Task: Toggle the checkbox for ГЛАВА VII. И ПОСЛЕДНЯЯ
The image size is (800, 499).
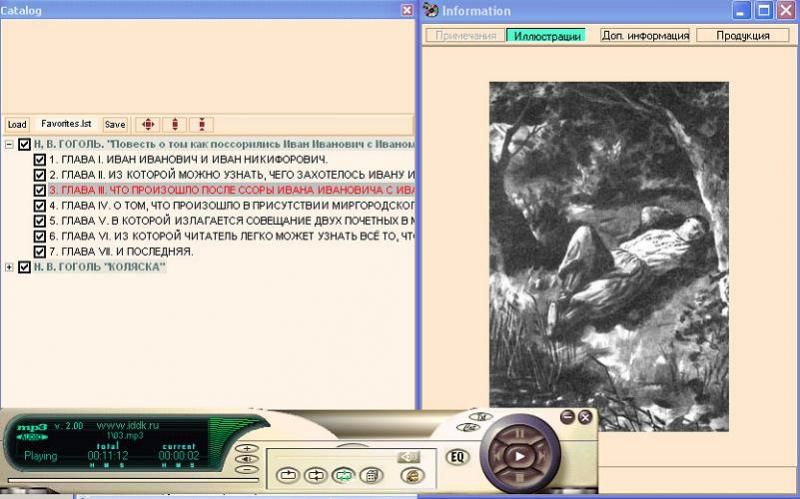Action: 40,251
